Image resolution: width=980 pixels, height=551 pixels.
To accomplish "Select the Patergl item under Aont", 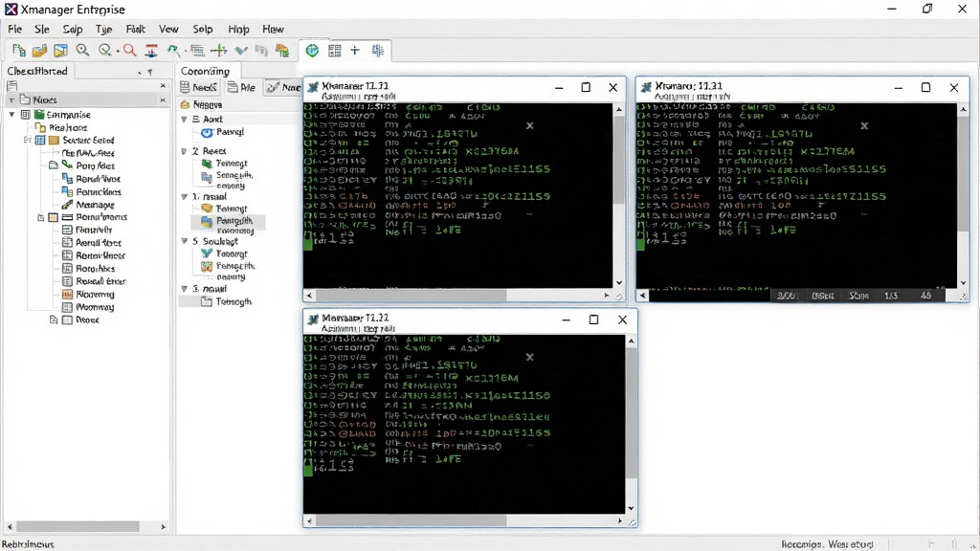I will tap(230, 132).
